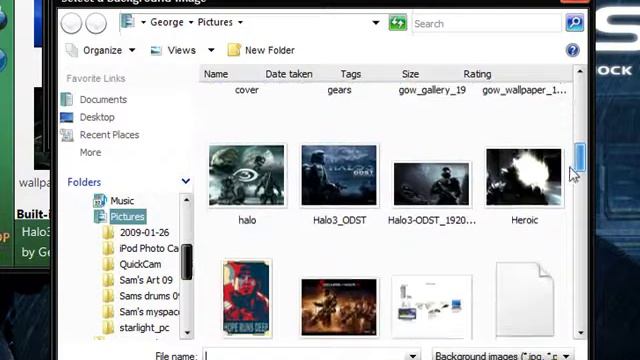Select the halo image thumbnail
Screen dimensions: 640x360
[247, 176]
